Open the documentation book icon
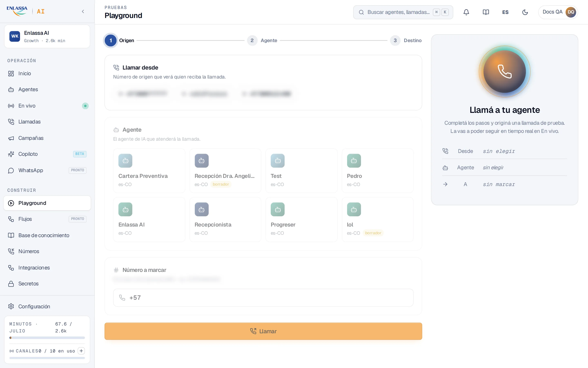Screen dimensions: 588x368 [486, 12]
